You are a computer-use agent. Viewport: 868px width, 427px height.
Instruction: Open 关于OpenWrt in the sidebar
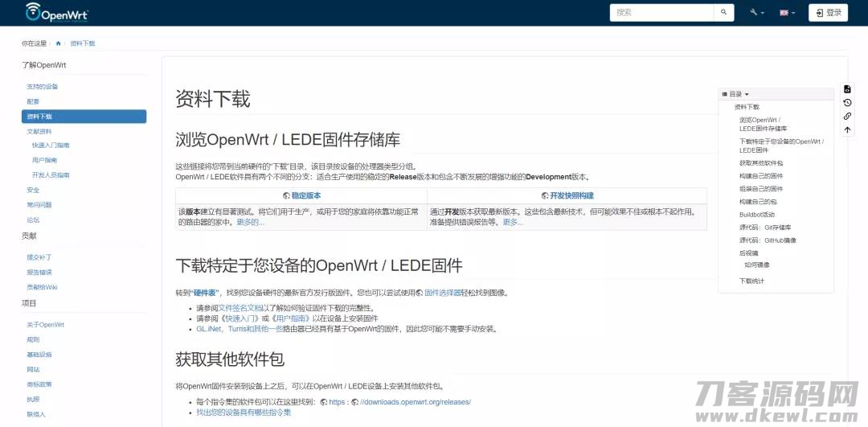coord(45,325)
